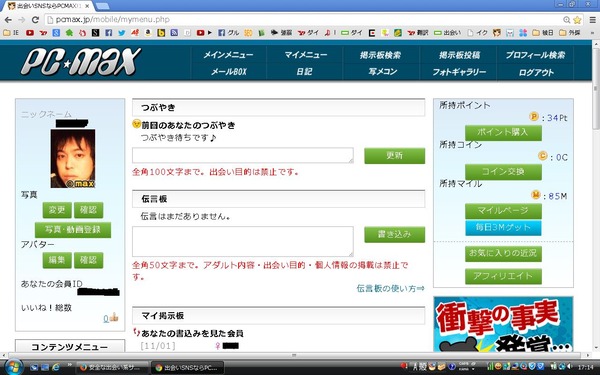Open the Google bookmark icon
The width and height of the screenshot is (600, 375).
click(56, 33)
